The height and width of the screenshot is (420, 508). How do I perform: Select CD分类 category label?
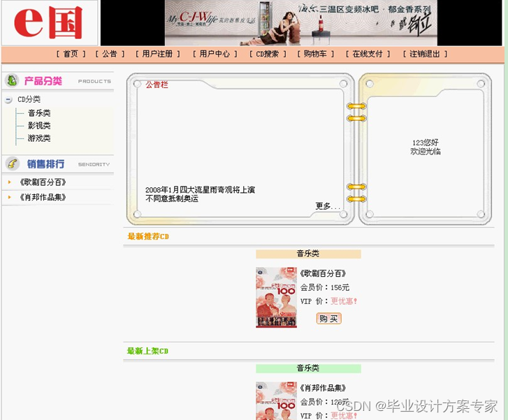29,99
